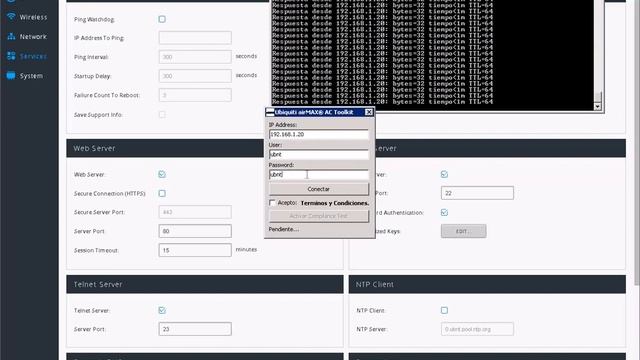Check the Acepto terms checkbox
The image size is (640, 360).
272,203
